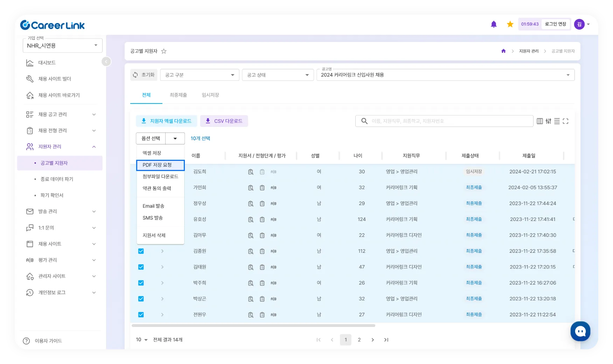The image size is (613, 364).
Task: Choose 첨부파일 다운로드 from options menu
Action: click(x=160, y=177)
